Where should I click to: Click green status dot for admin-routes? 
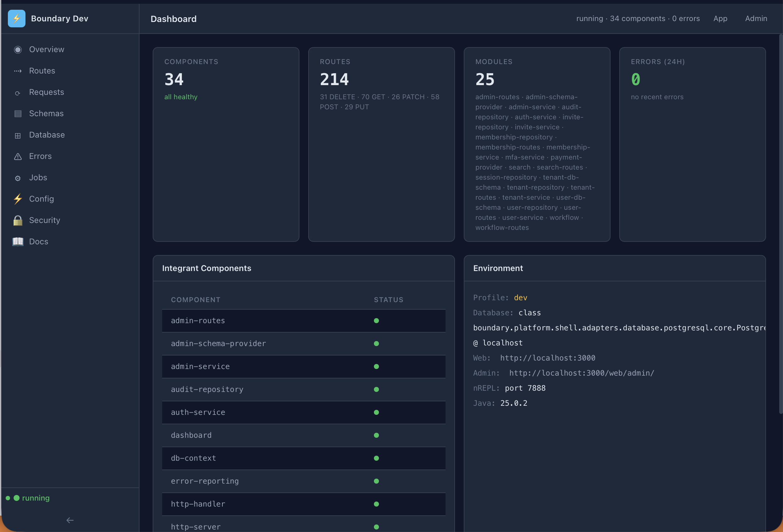point(376,321)
